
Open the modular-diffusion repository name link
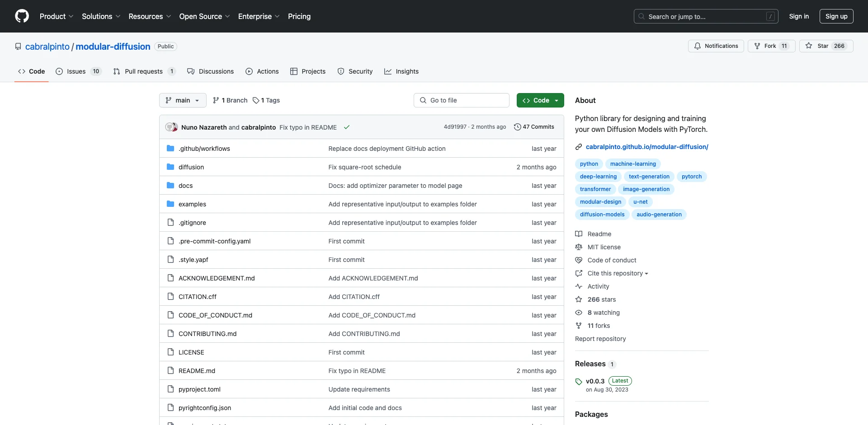pyautogui.click(x=113, y=47)
